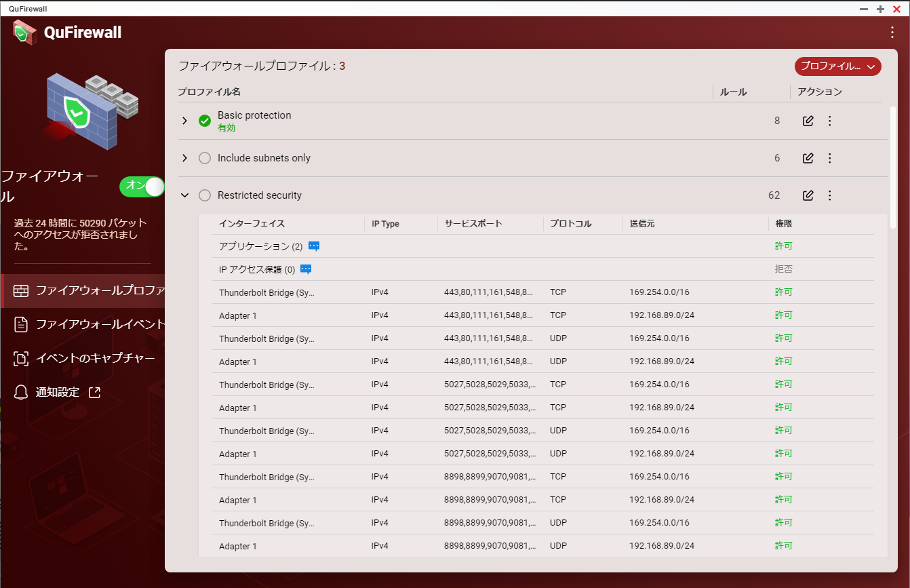This screenshot has height=588, width=910.
Task: Open ファイアウォールイベント sidebar menu
Action: click(x=83, y=324)
